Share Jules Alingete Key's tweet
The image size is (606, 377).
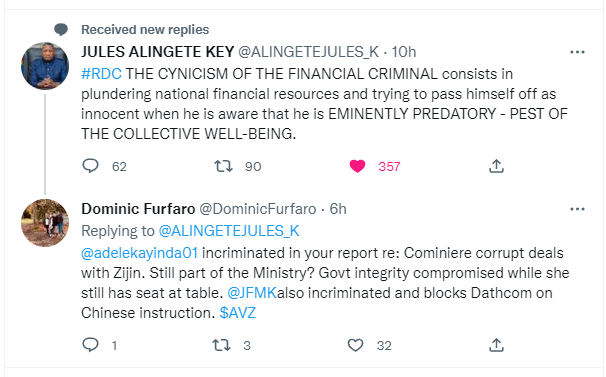click(496, 166)
